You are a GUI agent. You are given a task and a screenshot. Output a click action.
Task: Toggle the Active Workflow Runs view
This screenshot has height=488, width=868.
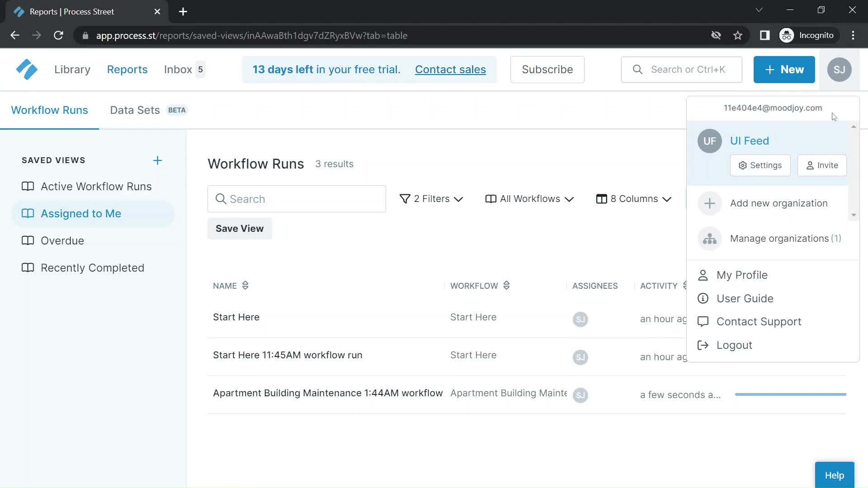96,186
